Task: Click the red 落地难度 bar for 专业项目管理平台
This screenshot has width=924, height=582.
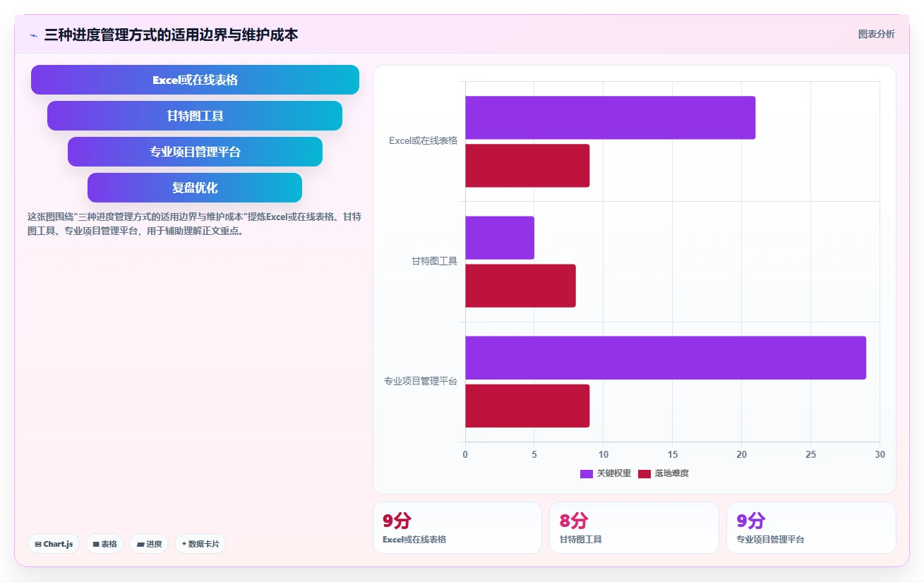Action: pyautogui.click(x=527, y=406)
